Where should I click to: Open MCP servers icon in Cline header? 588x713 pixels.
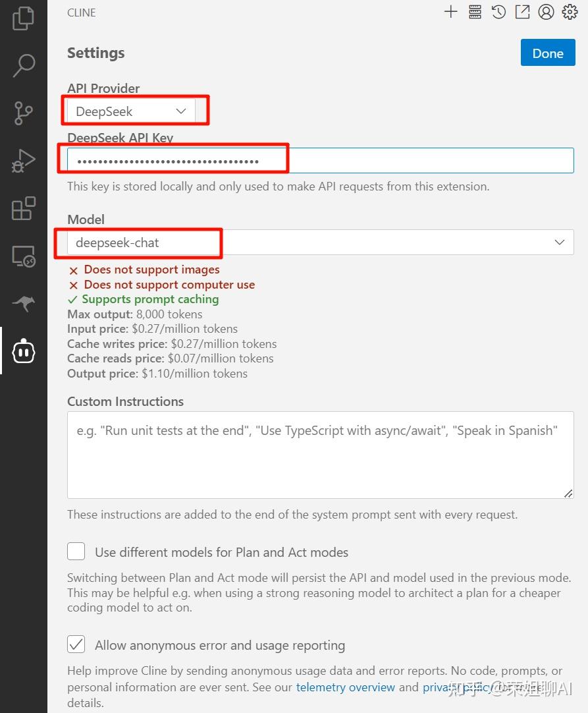click(475, 12)
